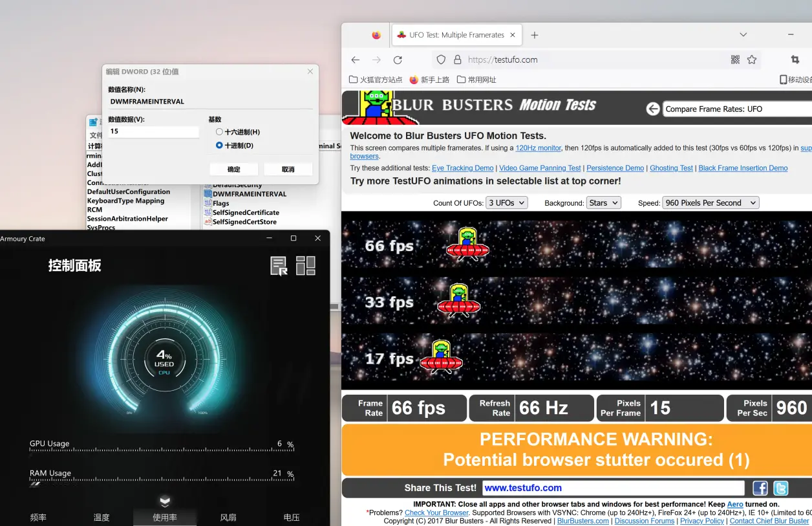
Task: Switch Armoury Crate to grid layout icon
Action: pos(306,265)
